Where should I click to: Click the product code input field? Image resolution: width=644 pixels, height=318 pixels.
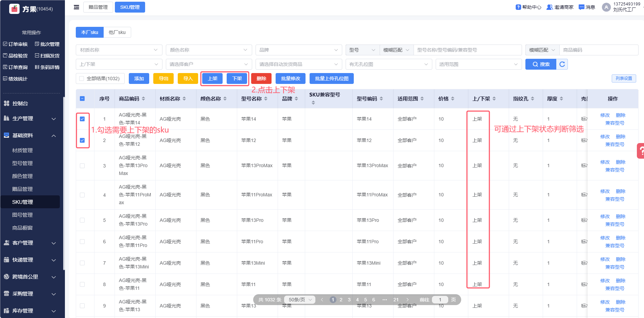coord(598,50)
